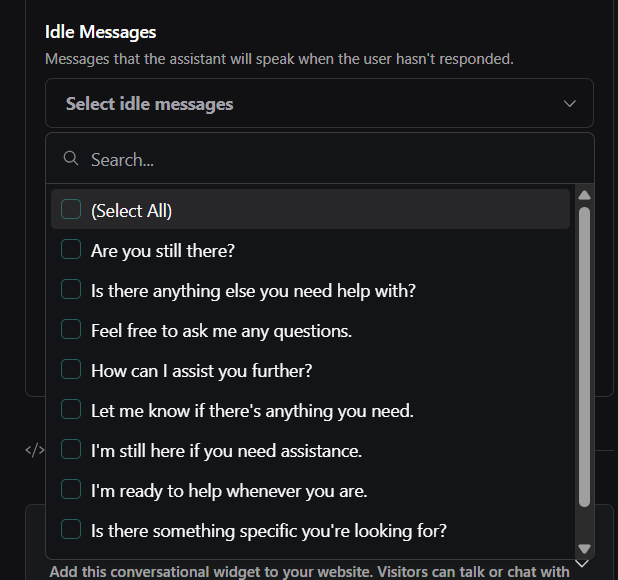Enable "Feel free to ask me any questions."
Viewport: 618px width, 580px height.
click(x=71, y=330)
